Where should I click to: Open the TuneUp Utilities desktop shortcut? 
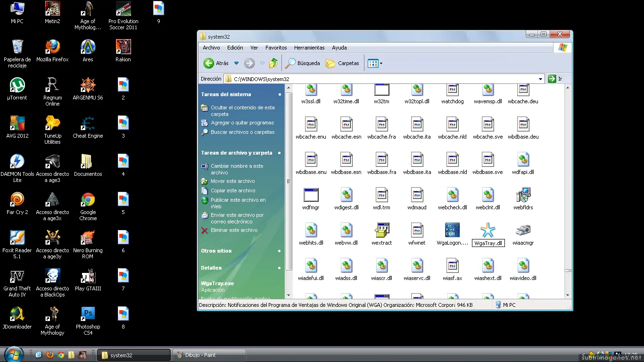point(52,130)
